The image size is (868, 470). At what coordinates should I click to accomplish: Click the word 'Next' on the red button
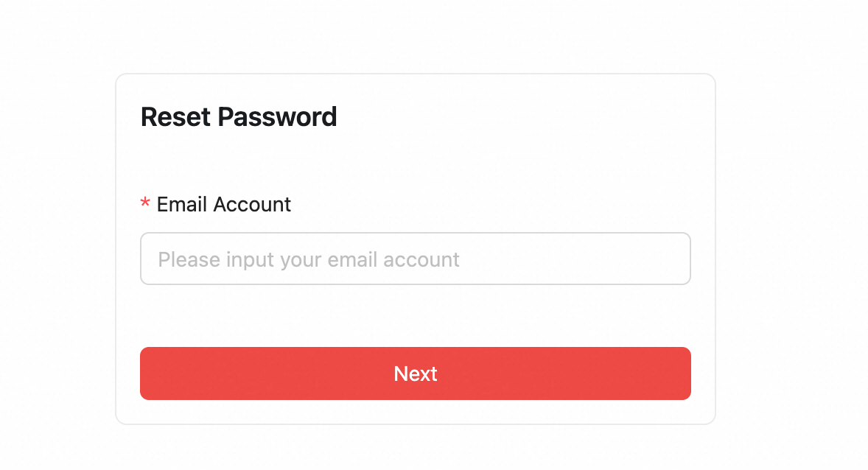point(415,373)
